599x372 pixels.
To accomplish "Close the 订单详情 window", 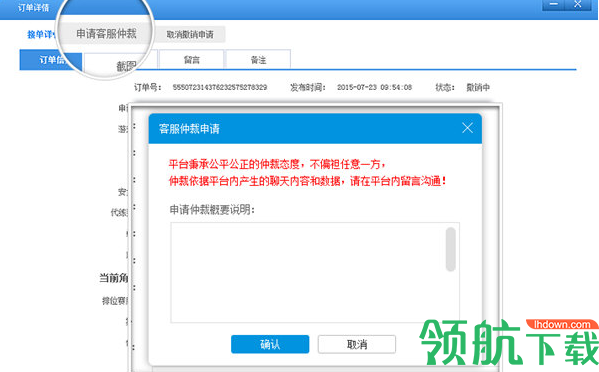I will tap(578, 5).
